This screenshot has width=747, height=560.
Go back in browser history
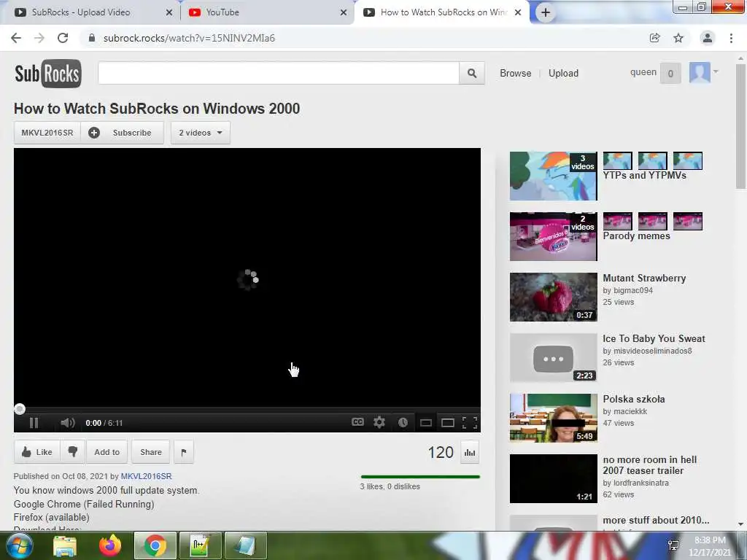click(16, 38)
